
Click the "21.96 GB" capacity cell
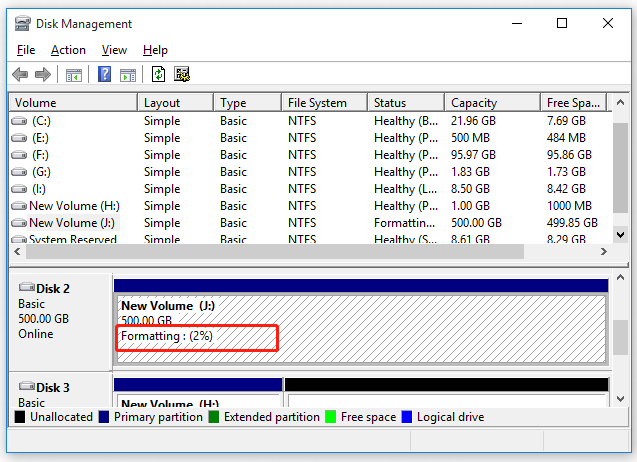pos(473,121)
